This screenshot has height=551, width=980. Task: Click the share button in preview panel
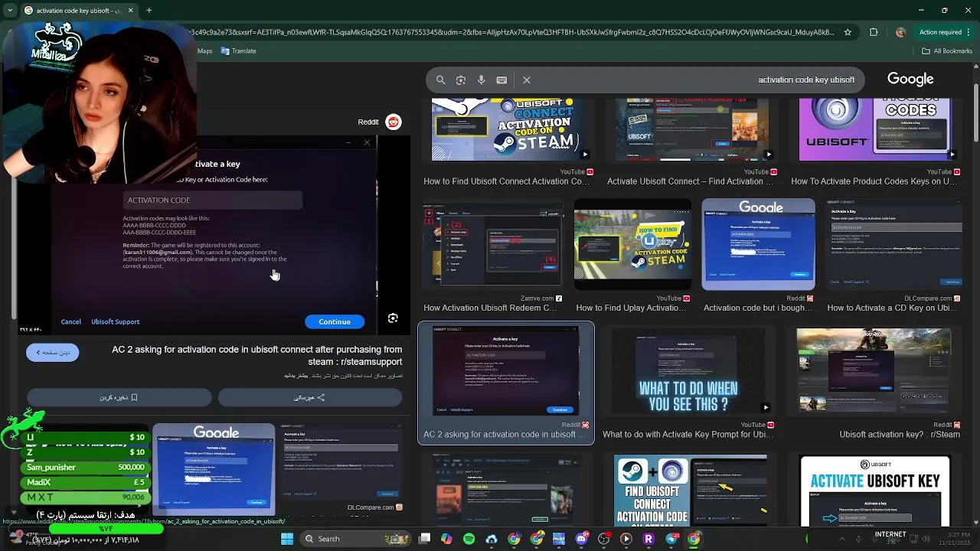coord(310,397)
